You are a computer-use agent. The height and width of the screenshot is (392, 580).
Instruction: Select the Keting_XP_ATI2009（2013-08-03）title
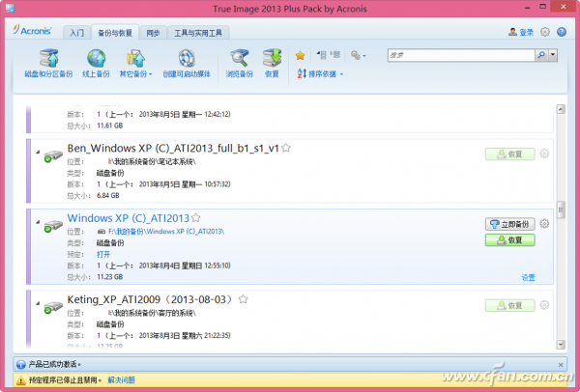pyautogui.click(x=151, y=299)
